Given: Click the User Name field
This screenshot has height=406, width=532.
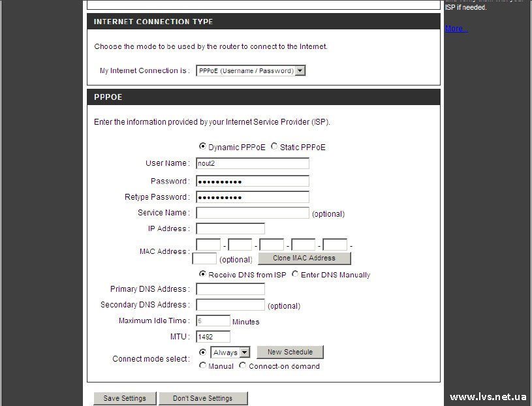Looking at the screenshot, I should [253, 164].
